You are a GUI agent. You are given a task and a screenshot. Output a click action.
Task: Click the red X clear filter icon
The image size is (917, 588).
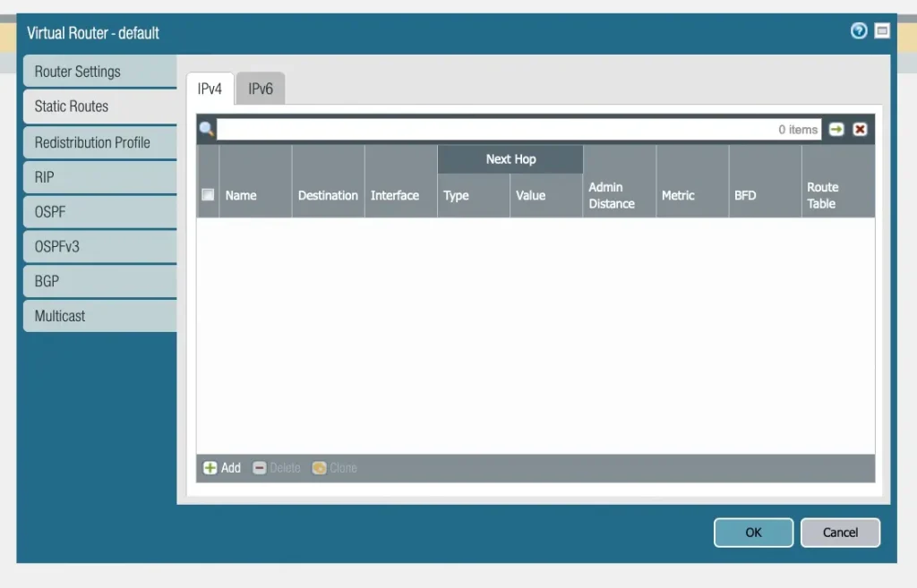click(860, 130)
